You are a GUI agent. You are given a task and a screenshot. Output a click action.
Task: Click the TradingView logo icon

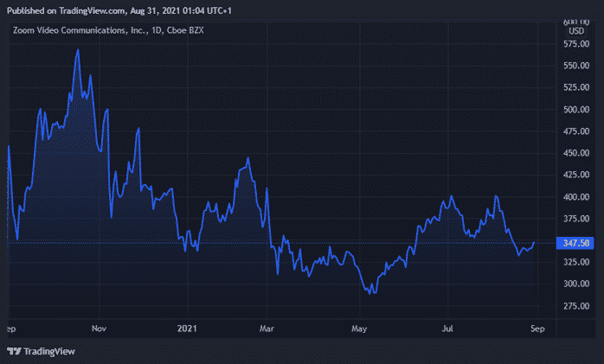pos(14,351)
